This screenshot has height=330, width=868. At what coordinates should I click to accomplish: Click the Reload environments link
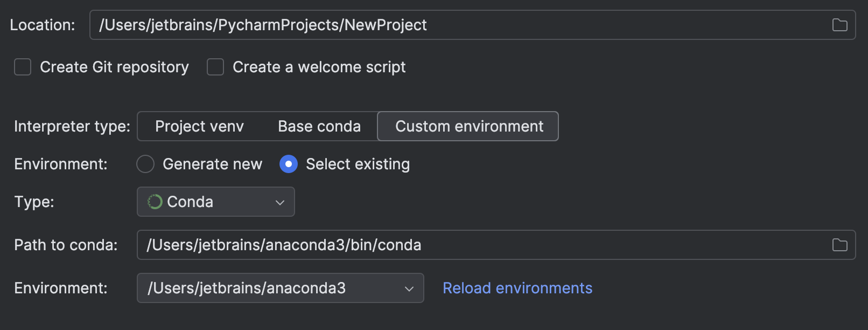pyautogui.click(x=516, y=288)
